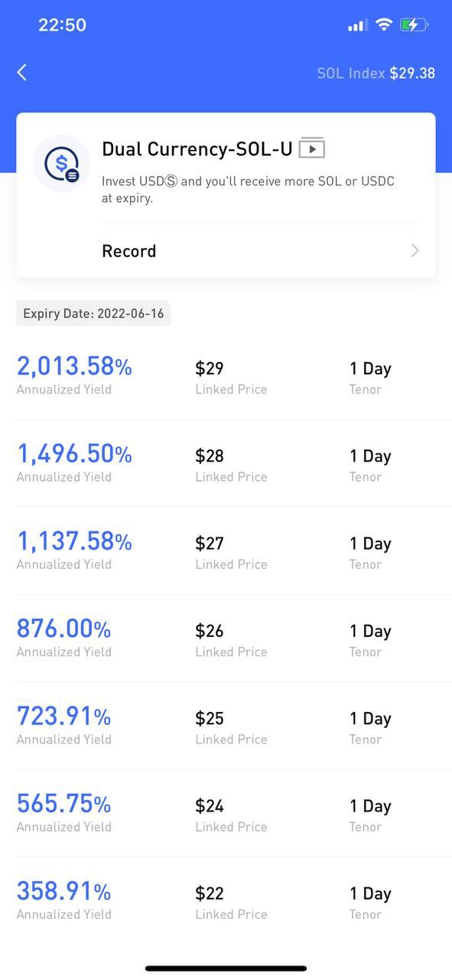Open the Record row
This screenshot has height=980, width=452.
(x=260, y=250)
